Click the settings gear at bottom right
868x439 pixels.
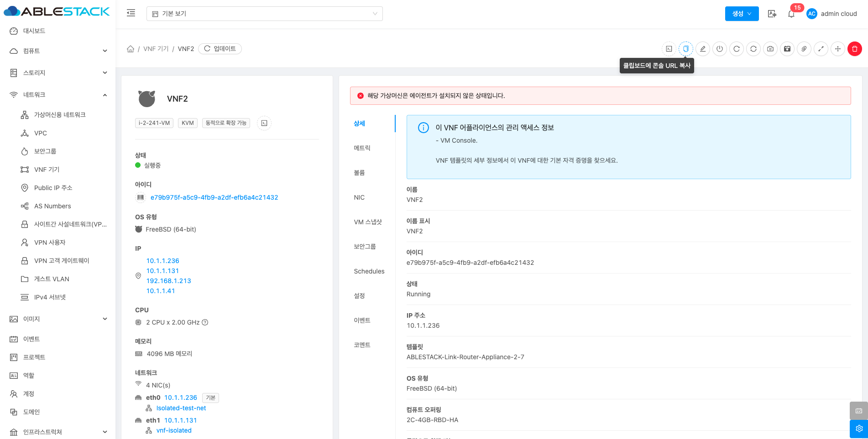point(859,429)
